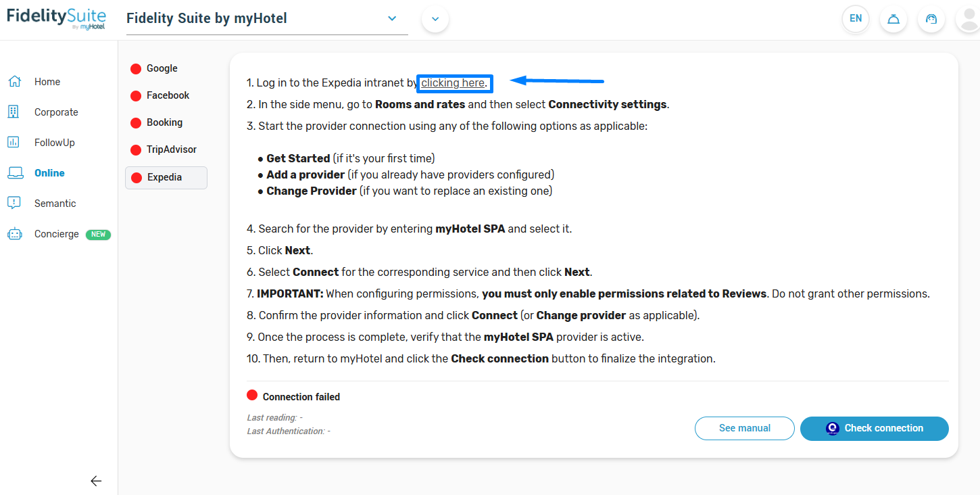980x495 pixels.
Task: Click the FollowUp chart icon
Action: tap(14, 143)
